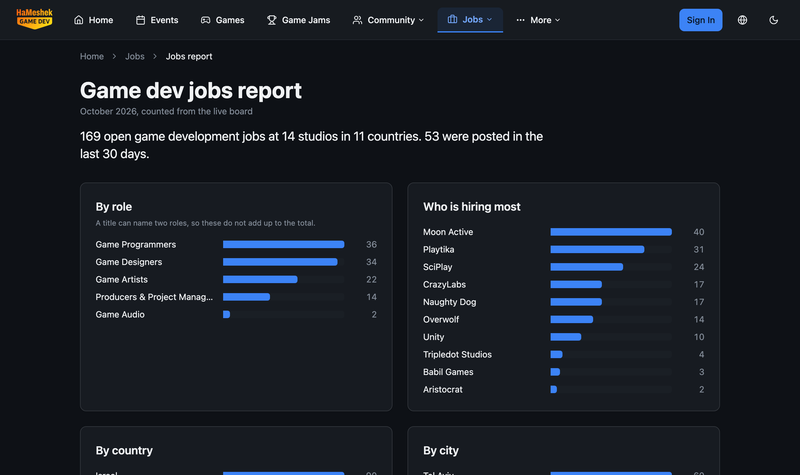Click the count 40 for Moon Active
Screen dimensions: 800x475
[x=698, y=232]
